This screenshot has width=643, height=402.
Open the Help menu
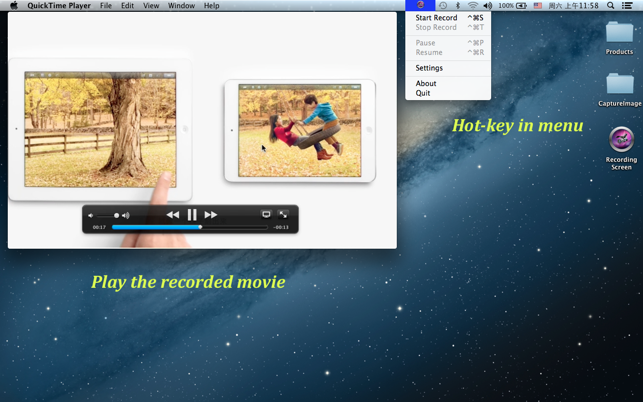click(211, 5)
